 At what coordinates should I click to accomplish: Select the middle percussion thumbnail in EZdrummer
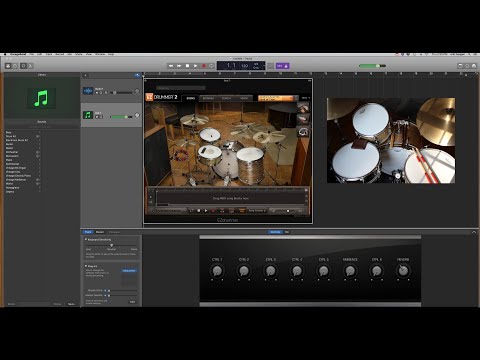[x=303, y=120]
